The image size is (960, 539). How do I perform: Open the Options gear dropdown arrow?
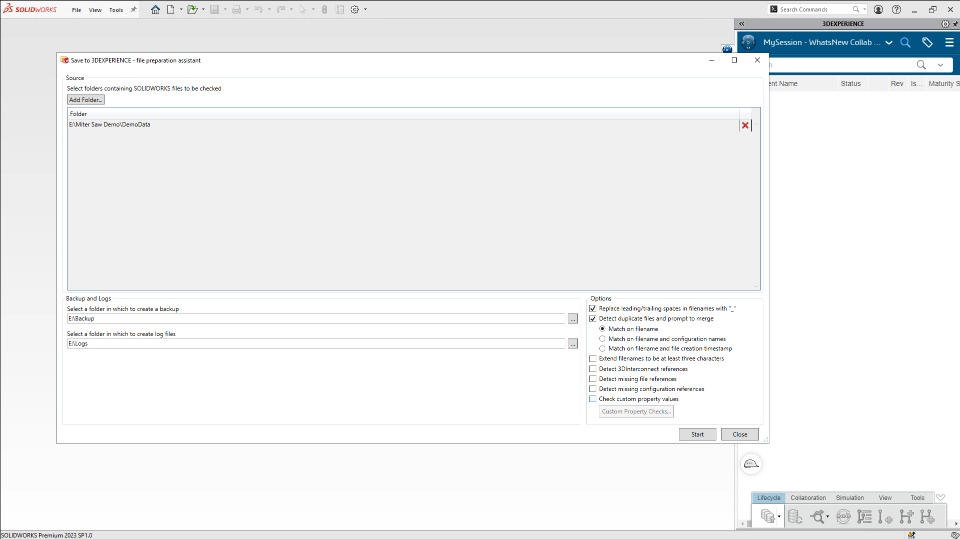[x=366, y=10]
